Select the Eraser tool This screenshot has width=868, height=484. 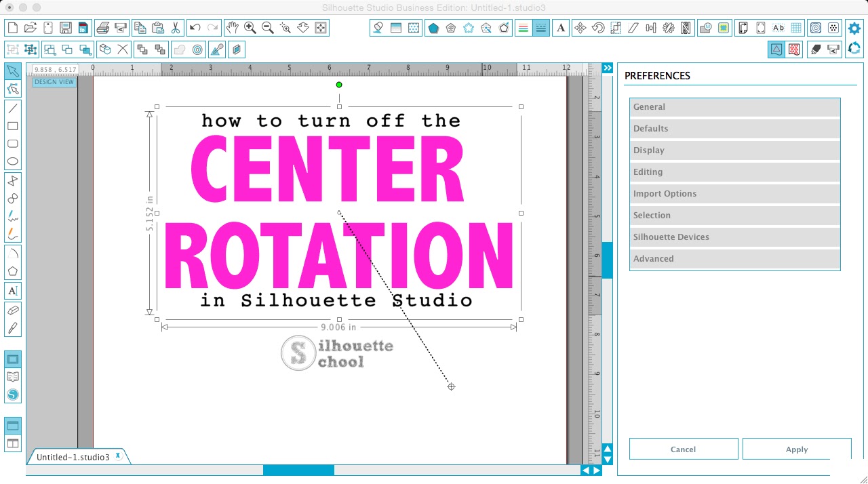12,310
